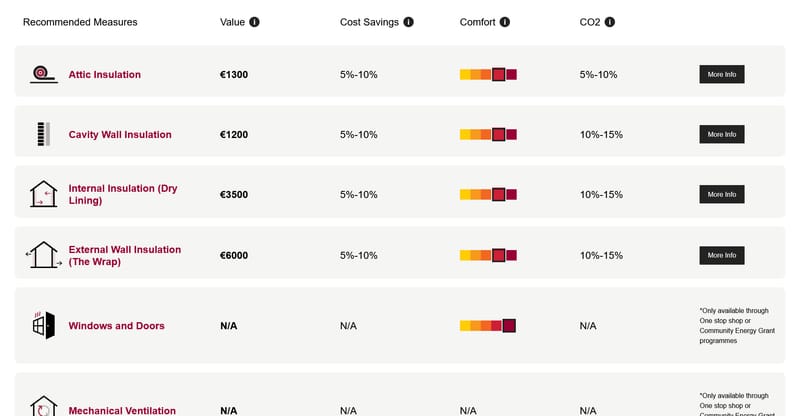Screen dimensions: 800x416
Task: Click the Windows and Doors icon
Action: [x=42, y=325]
